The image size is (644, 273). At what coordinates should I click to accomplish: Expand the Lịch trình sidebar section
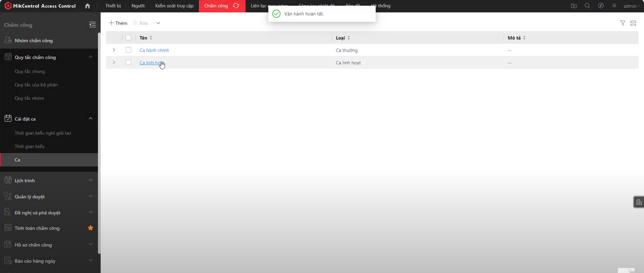click(x=91, y=180)
